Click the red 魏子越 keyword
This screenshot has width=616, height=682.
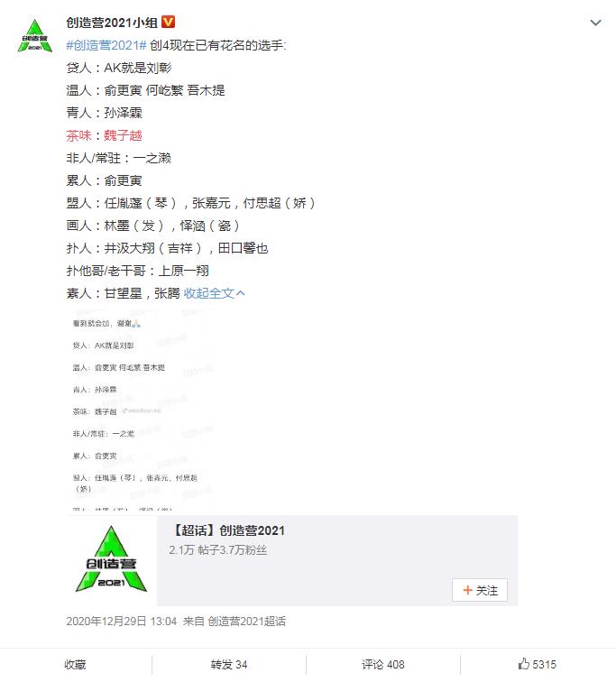click(123, 135)
